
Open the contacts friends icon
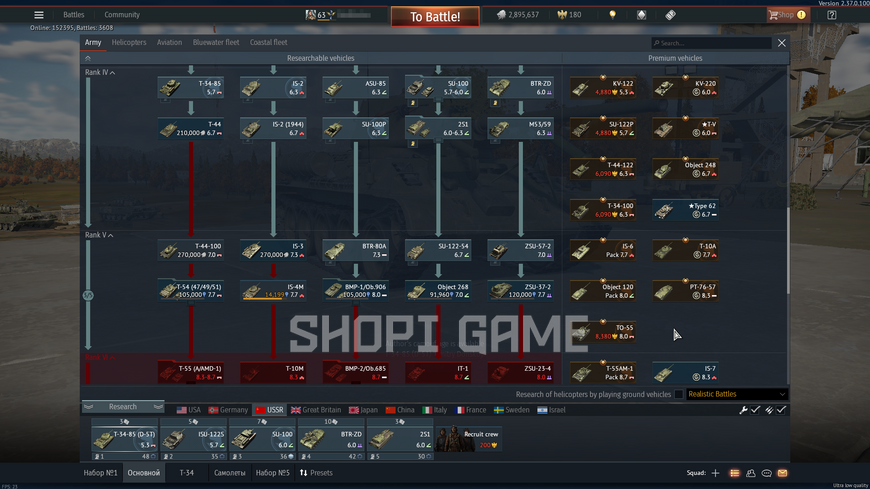coord(751,473)
